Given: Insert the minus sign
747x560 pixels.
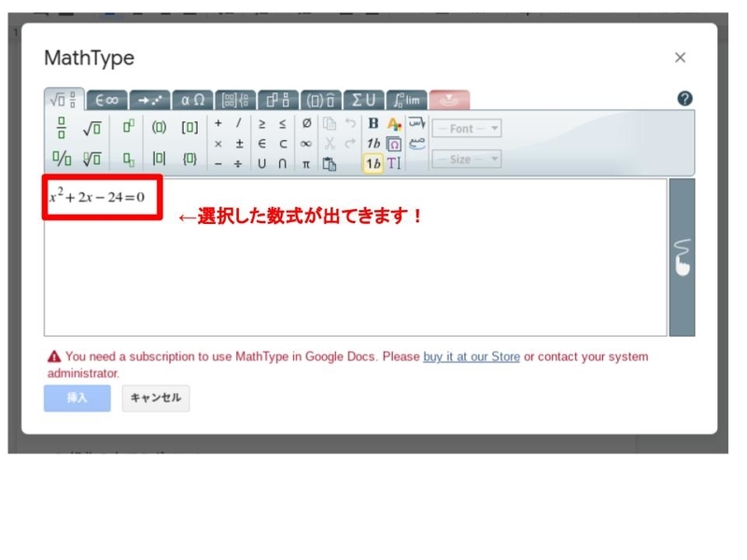Looking at the screenshot, I should (218, 164).
